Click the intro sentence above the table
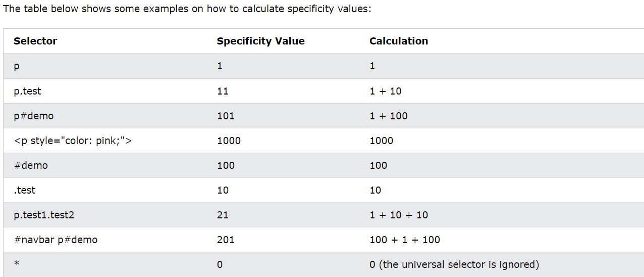This screenshot has height=277, width=644. coord(187,10)
